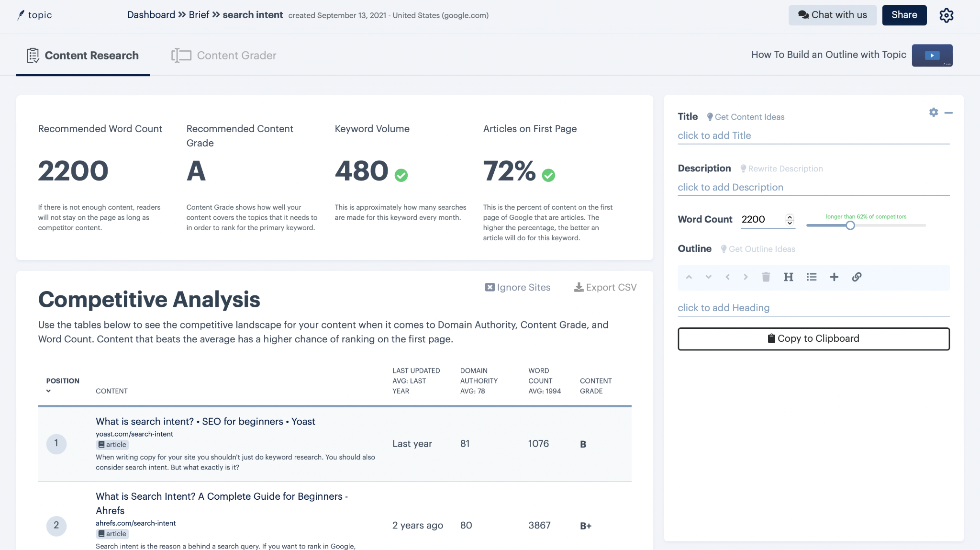Toggle Position column sort arrow
This screenshot has height=550, width=980.
click(48, 391)
